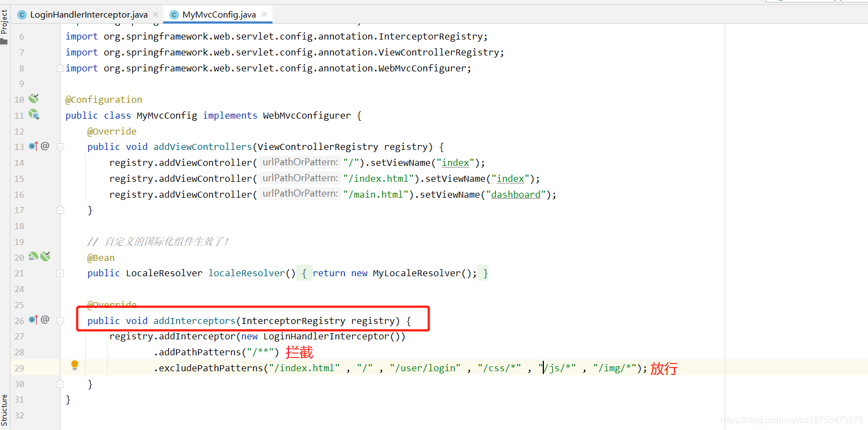
Task: Click first Spring bean gutter icon on line 20
Action: click(x=33, y=256)
